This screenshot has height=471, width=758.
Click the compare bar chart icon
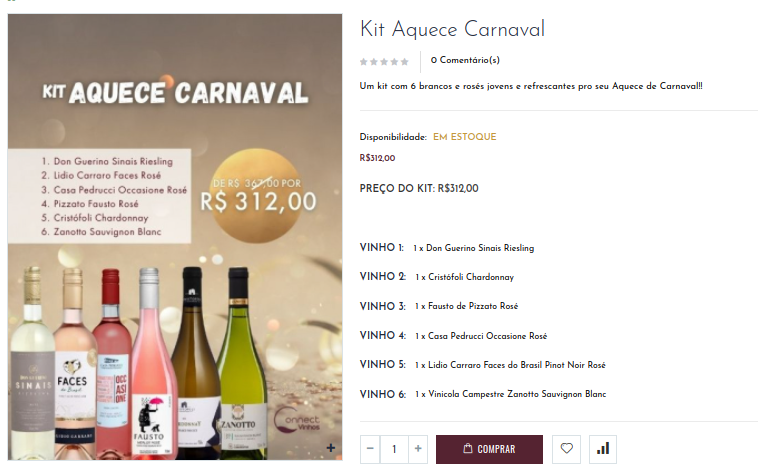pyautogui.click(x=603, y=449)
